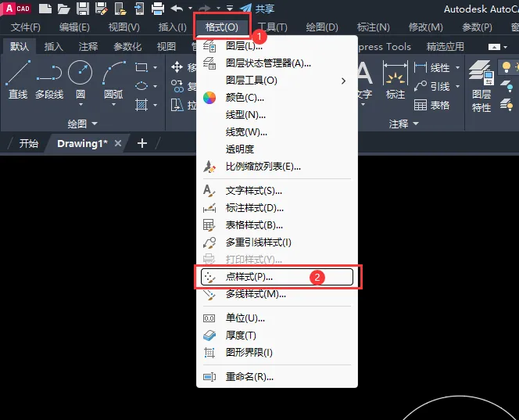This screenshot has width=519, height=420.
Task: Click the print icon in quick access toolbar
Action: [x=157, y=9]
